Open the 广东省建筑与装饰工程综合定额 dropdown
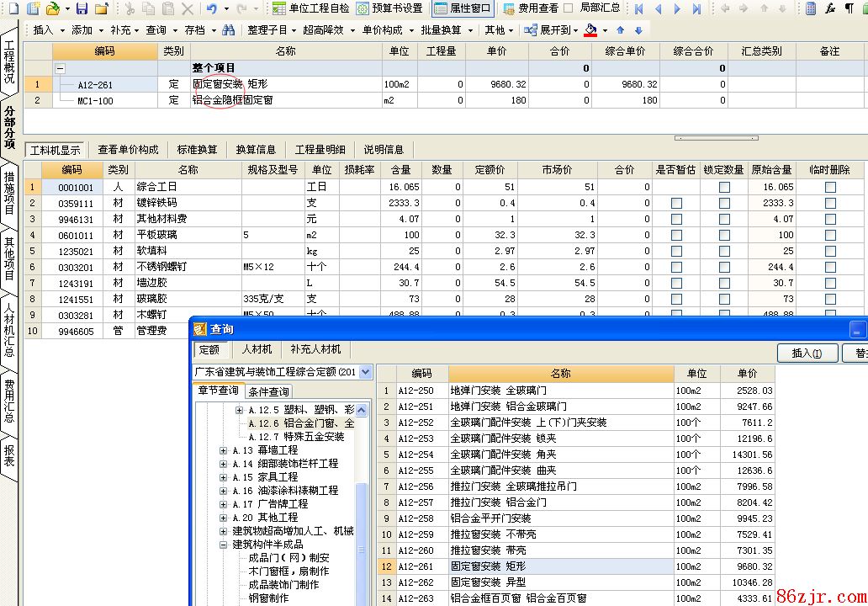 click(365, 371)
